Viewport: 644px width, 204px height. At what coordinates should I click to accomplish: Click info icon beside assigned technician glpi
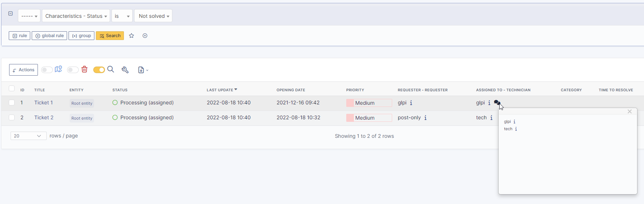point(489,103)
